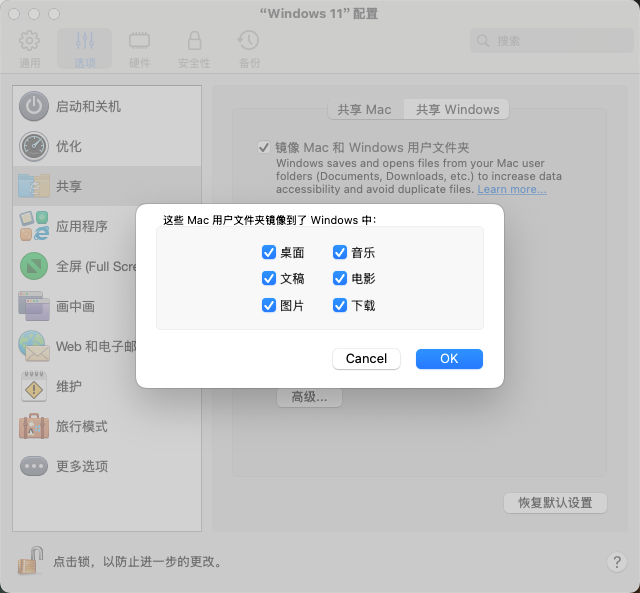Click the padlock icon to lock changes
The width and height of the screenshot is (640, 593).
[31, 561]
